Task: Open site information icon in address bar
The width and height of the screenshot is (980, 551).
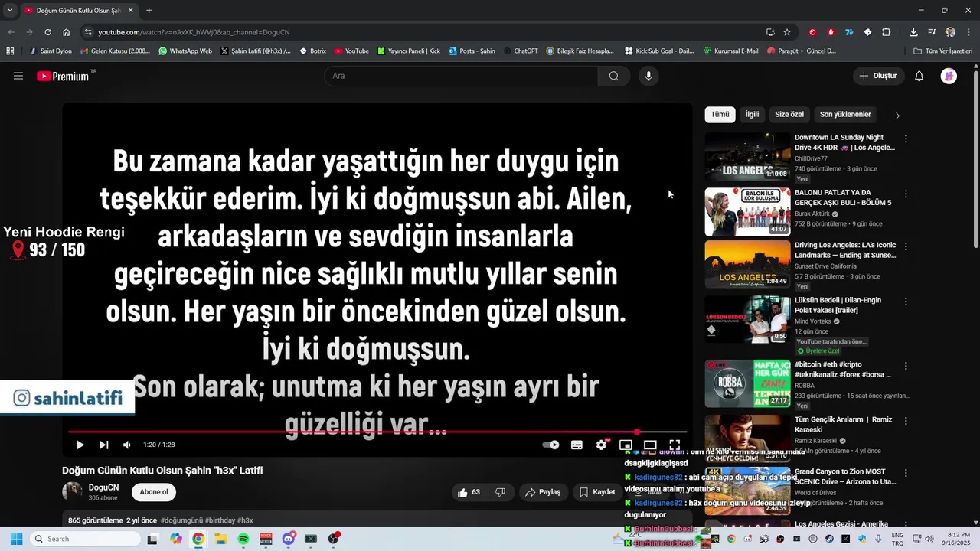Action: point(88,32)
